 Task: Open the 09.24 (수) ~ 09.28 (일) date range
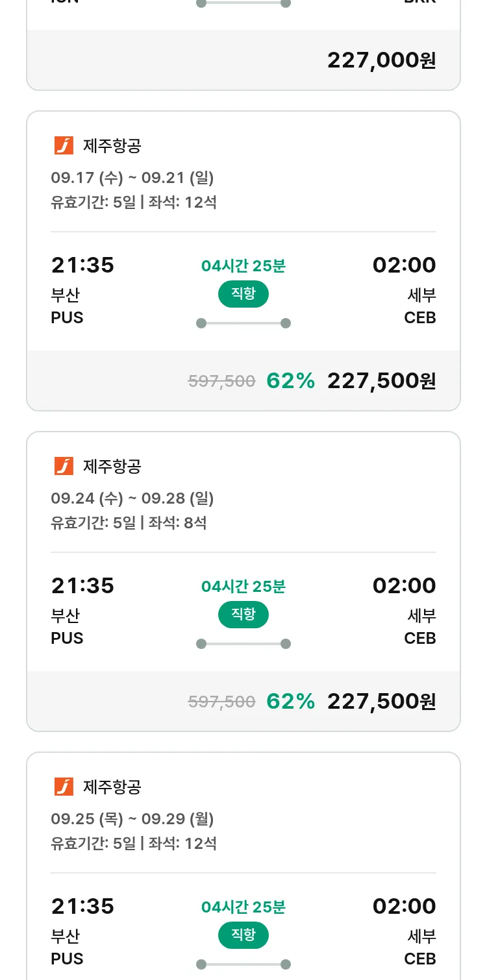point(132,498)
